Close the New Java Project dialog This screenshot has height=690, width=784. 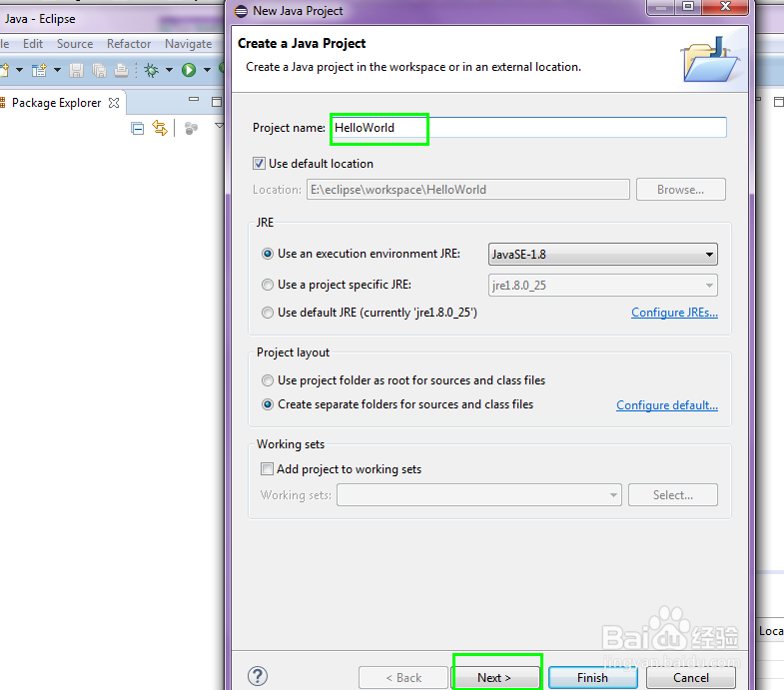pyautogui.click(x=725, y=7)
